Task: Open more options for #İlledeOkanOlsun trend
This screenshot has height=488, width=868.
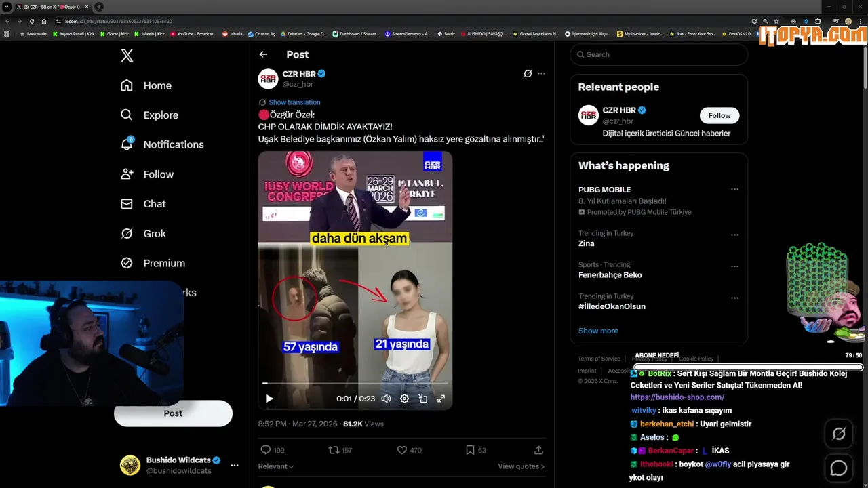Action: point(734,298)
